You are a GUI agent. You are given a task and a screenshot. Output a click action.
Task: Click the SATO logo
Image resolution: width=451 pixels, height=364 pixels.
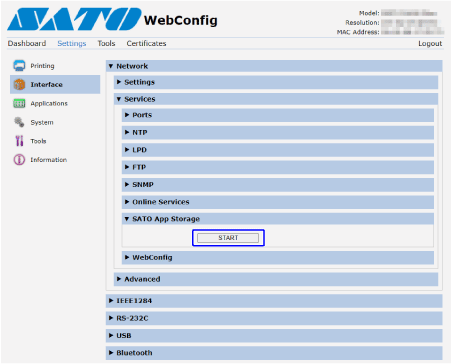[x=74, y=19]
